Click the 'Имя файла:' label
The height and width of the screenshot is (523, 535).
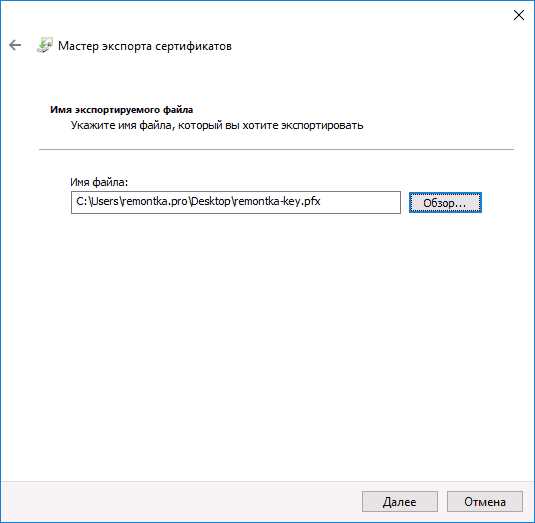[x=99, y=182]
